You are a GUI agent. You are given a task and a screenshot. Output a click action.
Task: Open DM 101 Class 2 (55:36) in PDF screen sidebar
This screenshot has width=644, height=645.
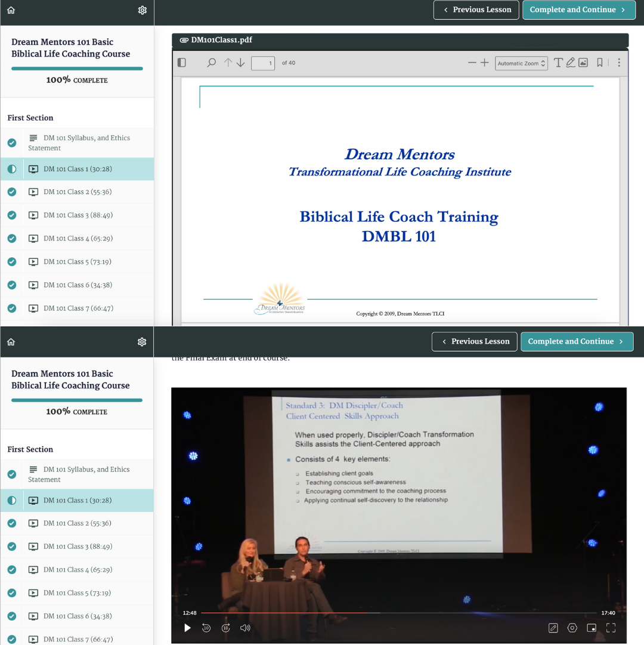click(78, 192)
